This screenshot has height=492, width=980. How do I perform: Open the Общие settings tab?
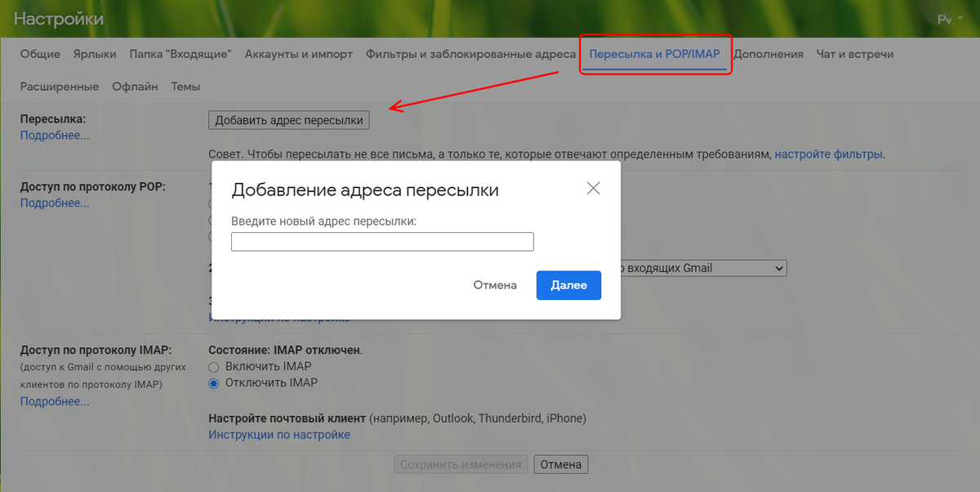(x=40, y=54)
